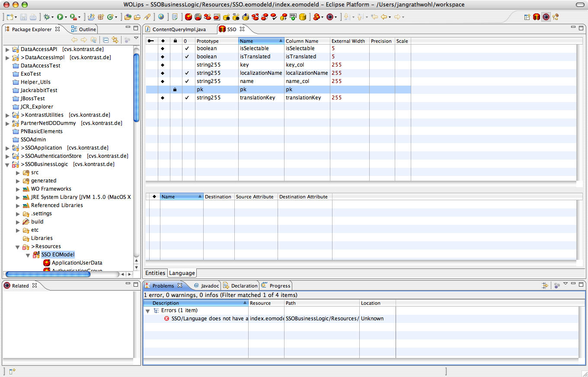Click the Destination header in relationships table

pyautogui.click(x=219, y=197)
